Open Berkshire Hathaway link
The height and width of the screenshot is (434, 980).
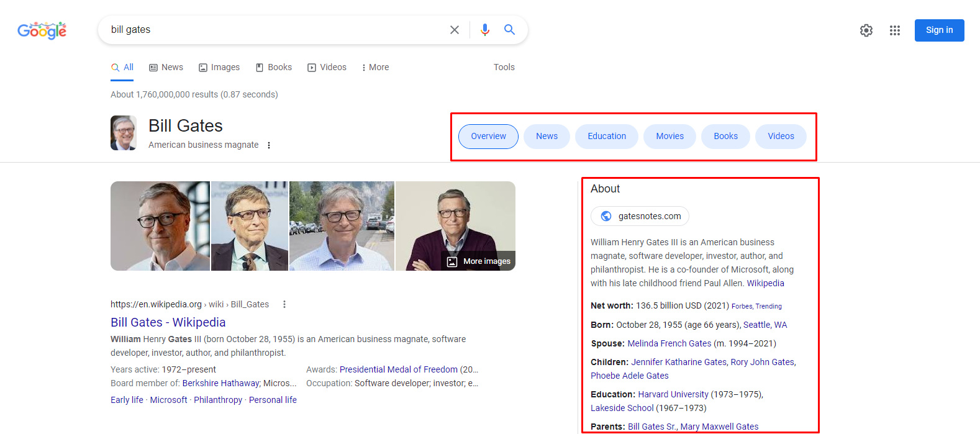[221, 383]
